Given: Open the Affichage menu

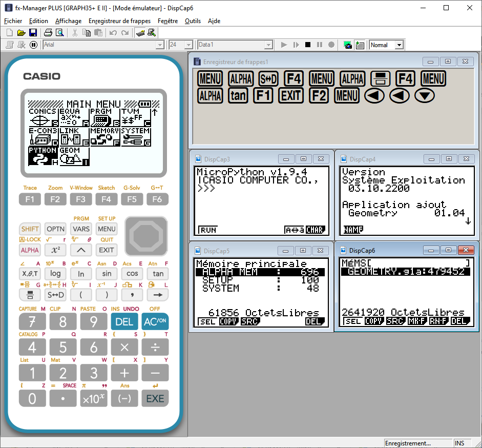Looking at the screenshot, I should [x=68, y=21].
